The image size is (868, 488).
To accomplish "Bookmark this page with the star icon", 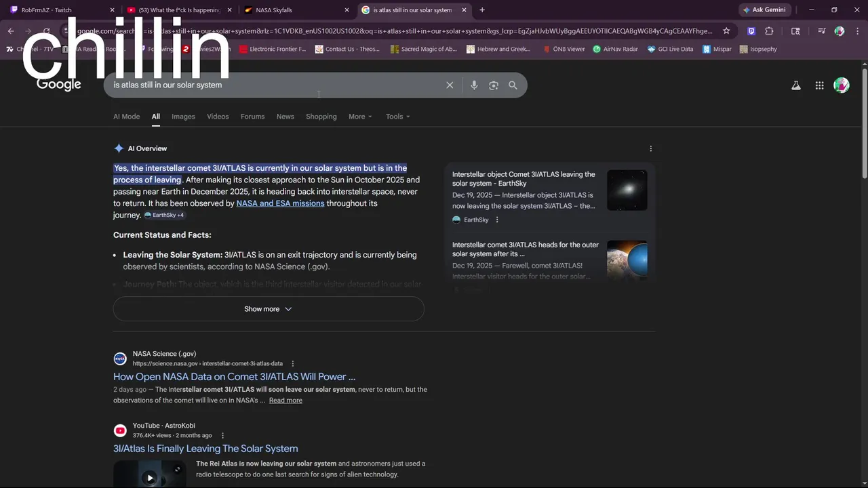I will click(726, 31).
